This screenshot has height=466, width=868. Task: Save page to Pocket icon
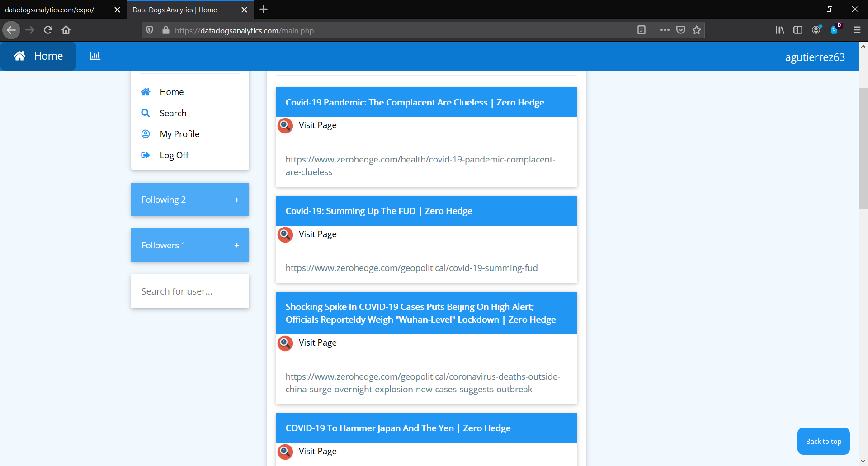pos(681,30)
